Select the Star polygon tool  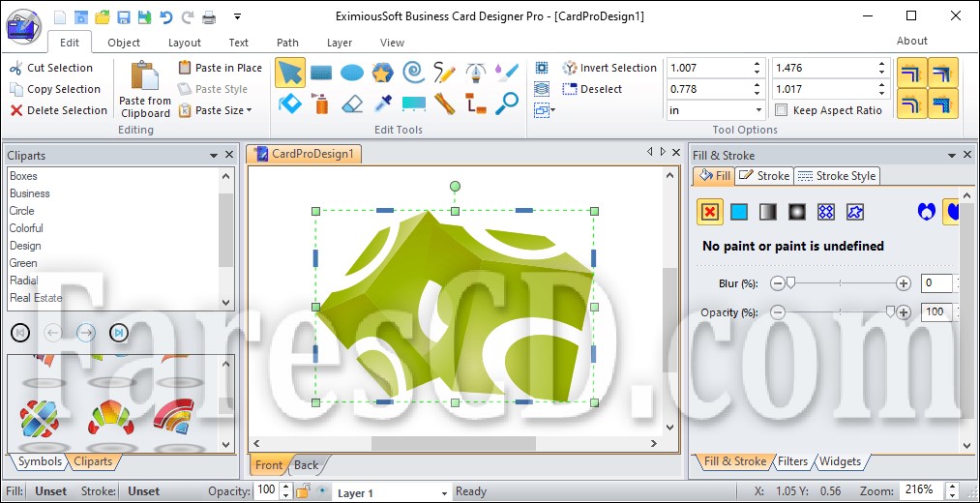pyautogui.click(x=382, y=74)
